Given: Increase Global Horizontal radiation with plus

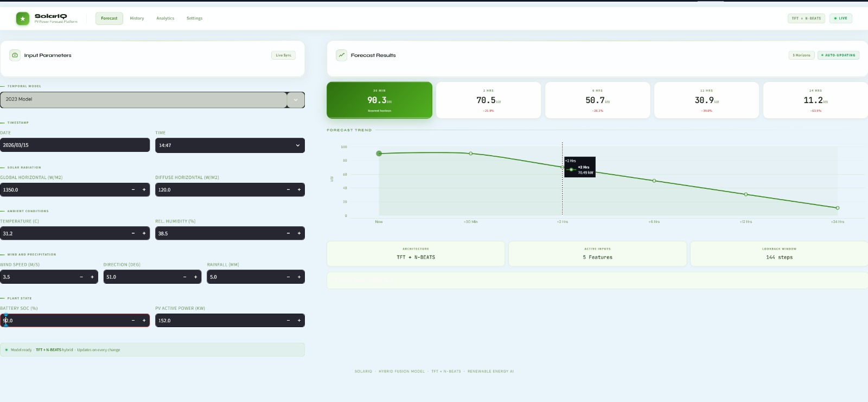Looking at the screenshot, I should [x=144, y=190].
